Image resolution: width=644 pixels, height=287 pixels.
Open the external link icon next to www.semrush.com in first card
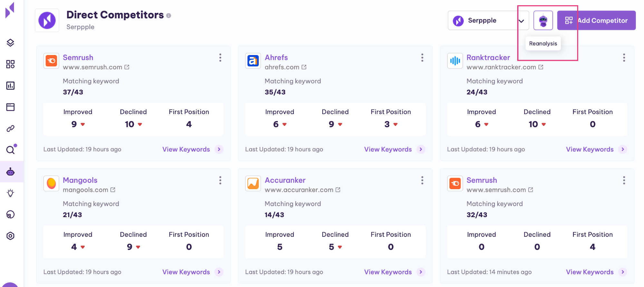tap(127, 67)
